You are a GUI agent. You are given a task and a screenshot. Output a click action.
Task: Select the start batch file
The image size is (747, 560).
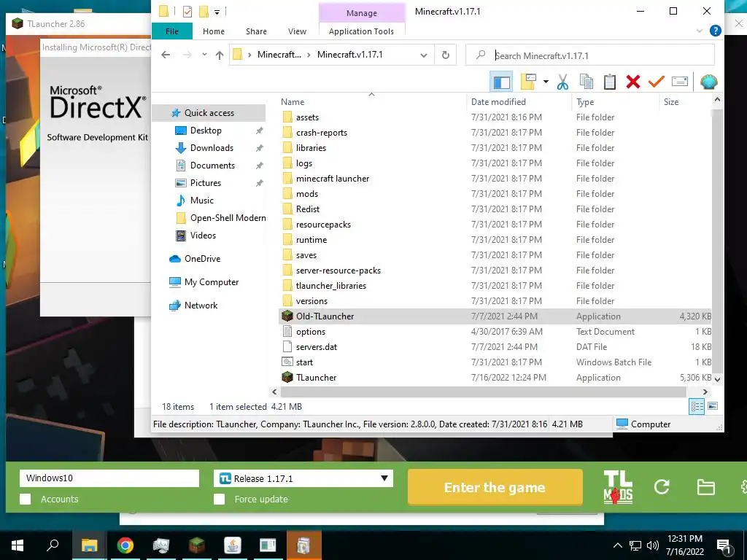coord(495,362)
